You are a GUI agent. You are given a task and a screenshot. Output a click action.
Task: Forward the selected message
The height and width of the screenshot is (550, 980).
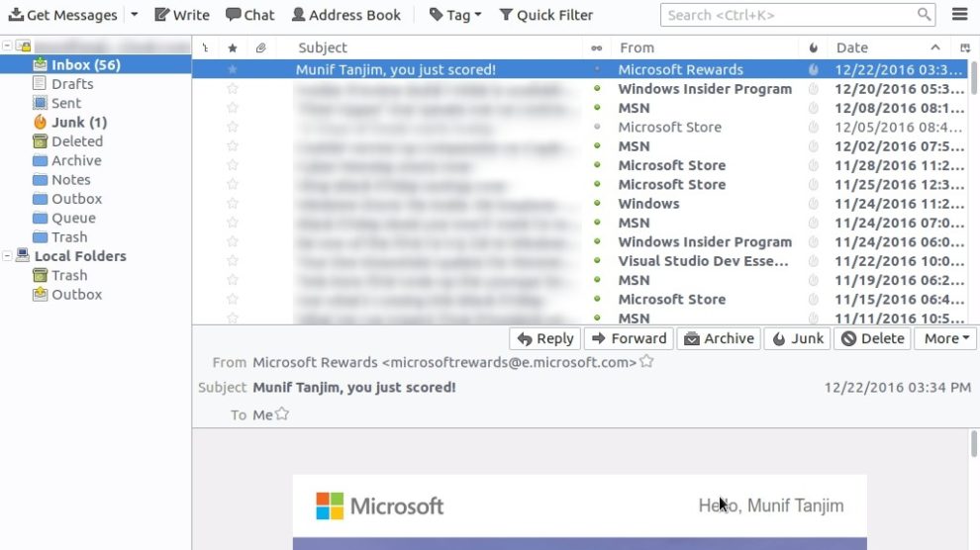[x=629, y=338]
